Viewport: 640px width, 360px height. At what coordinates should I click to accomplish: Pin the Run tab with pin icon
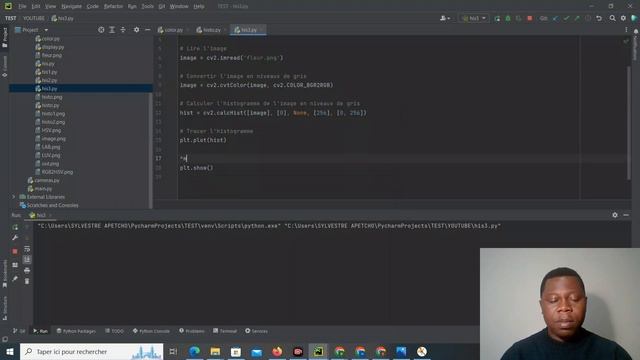tap(15, 279)
